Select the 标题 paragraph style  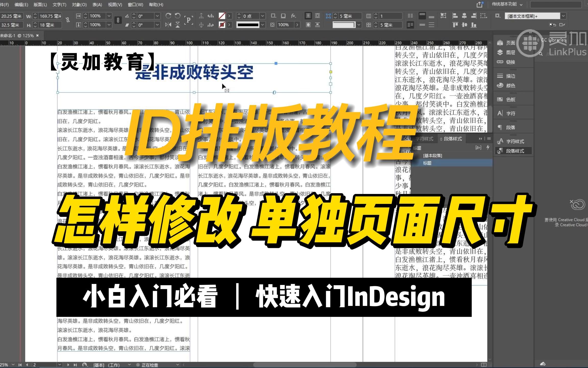[x=428, y=163]
